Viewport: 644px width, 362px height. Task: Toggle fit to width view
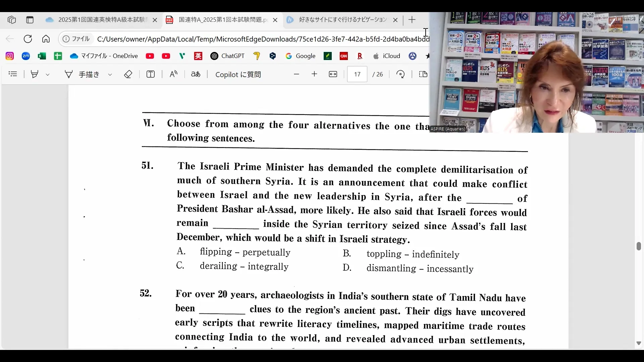(333, 74)
